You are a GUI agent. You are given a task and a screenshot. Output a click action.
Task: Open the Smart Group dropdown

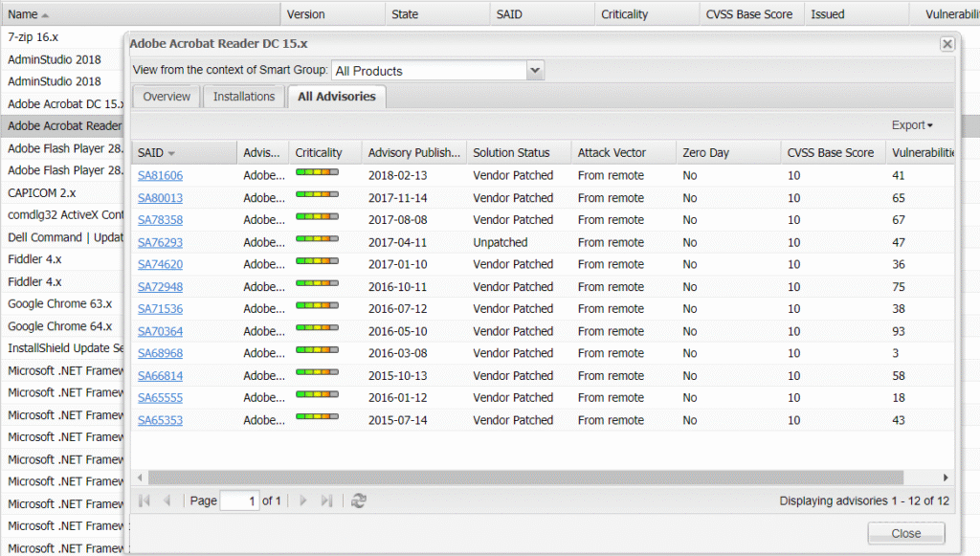535,71
